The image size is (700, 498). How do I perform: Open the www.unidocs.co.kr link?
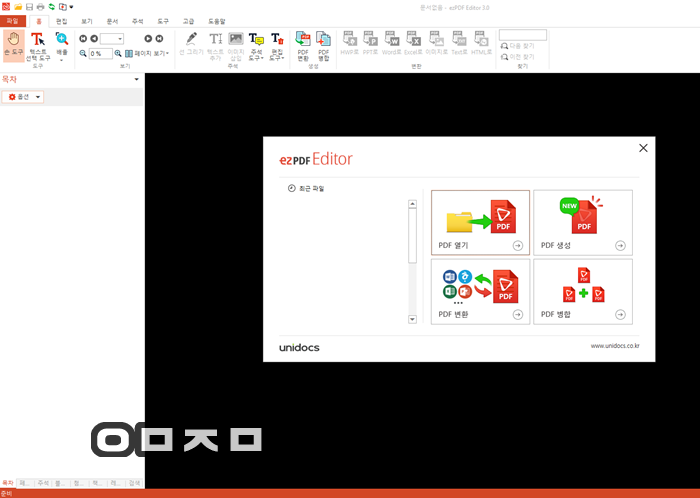point(615,346)
